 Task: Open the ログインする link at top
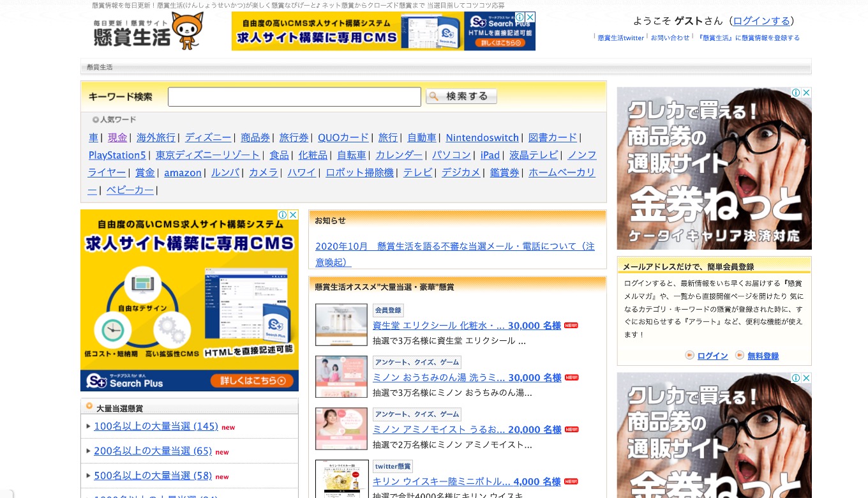(x=761, y=21)
